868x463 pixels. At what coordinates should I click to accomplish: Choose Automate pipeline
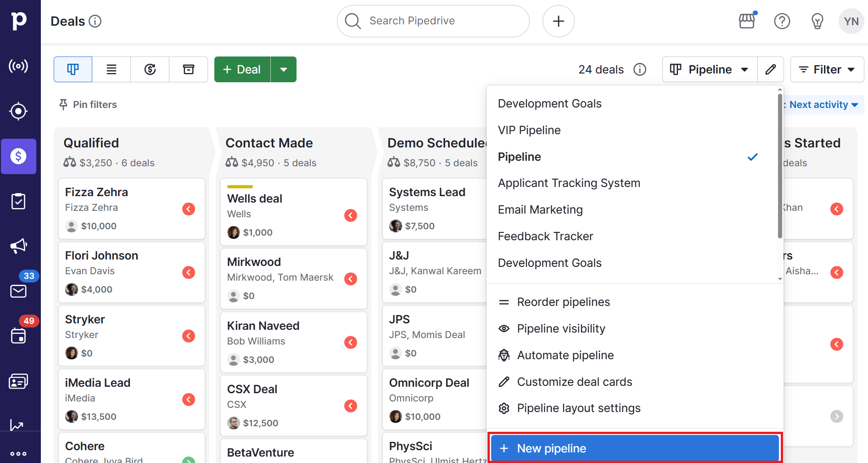pyautogui.click(x=635, y=356)
